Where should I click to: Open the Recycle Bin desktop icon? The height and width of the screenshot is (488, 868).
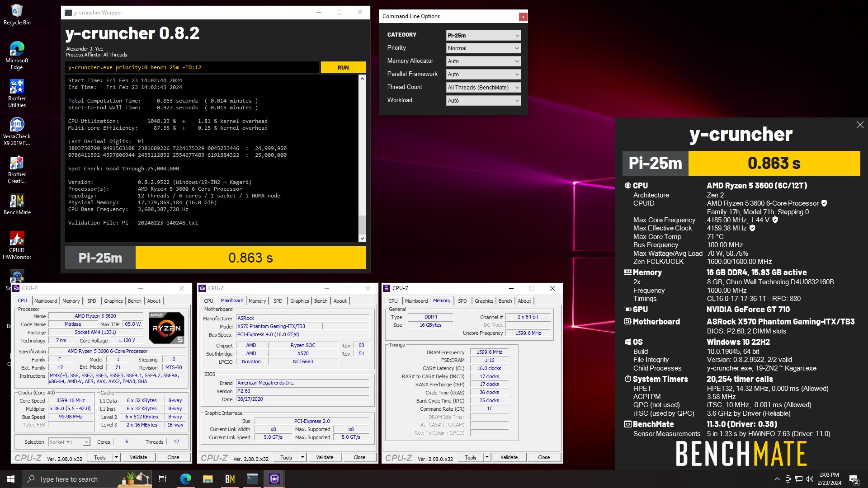coord(17,14)
